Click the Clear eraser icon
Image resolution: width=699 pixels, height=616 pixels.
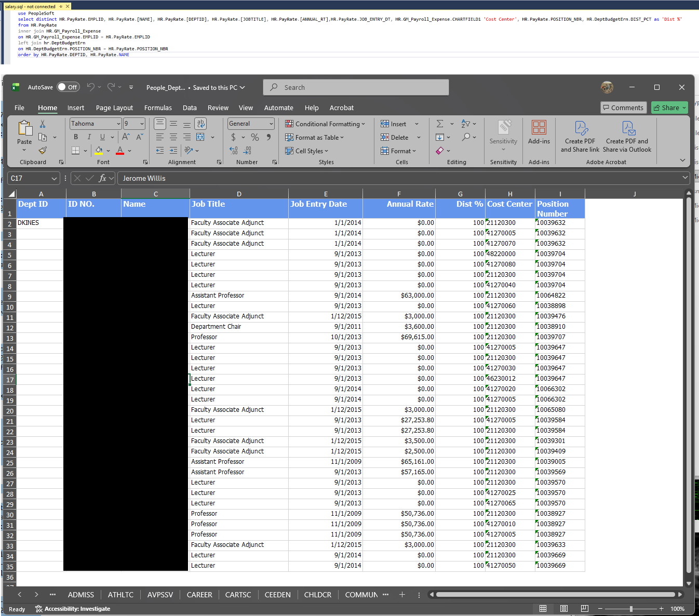click(440, 151)
